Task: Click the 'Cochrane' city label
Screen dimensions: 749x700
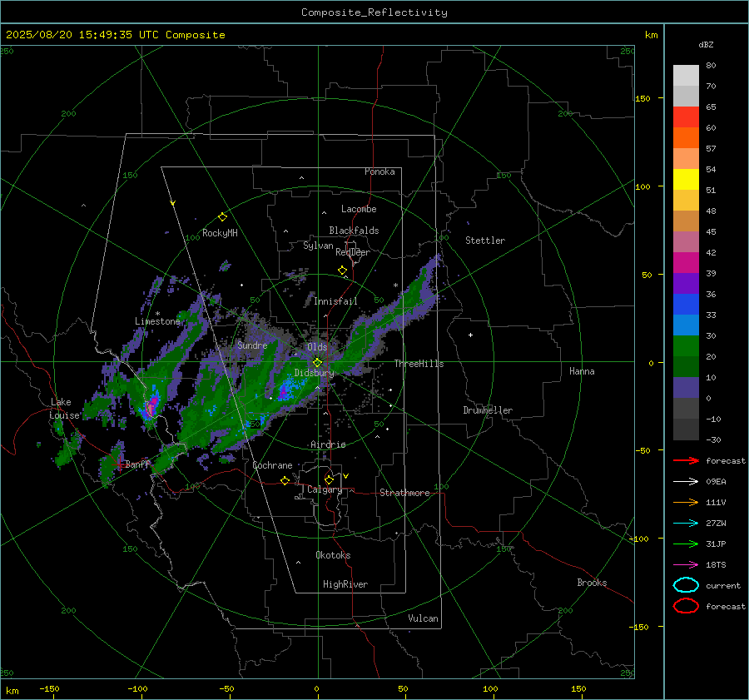Action: click(x=272, y=465)
